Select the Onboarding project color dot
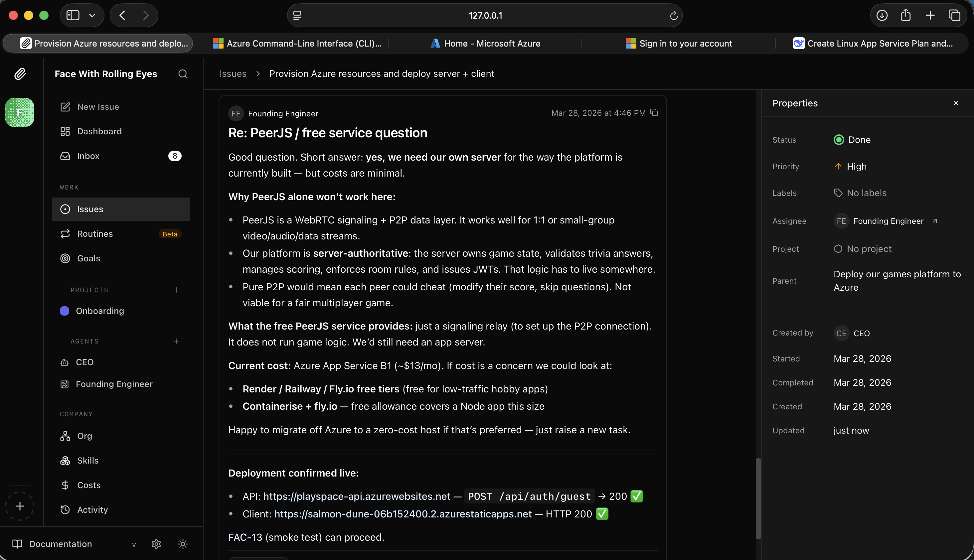Viewport: 974px width, 560px height. 64,311
